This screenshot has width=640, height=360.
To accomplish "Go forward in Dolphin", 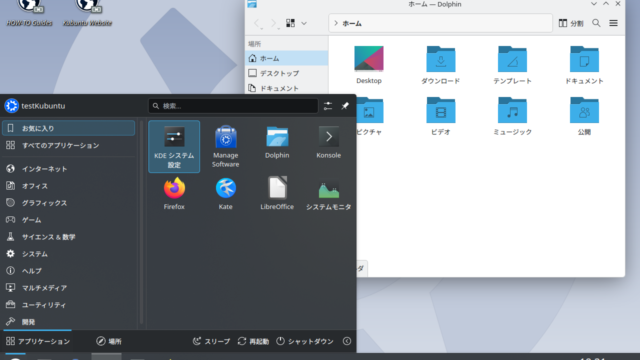I will [x=273, y=23].
